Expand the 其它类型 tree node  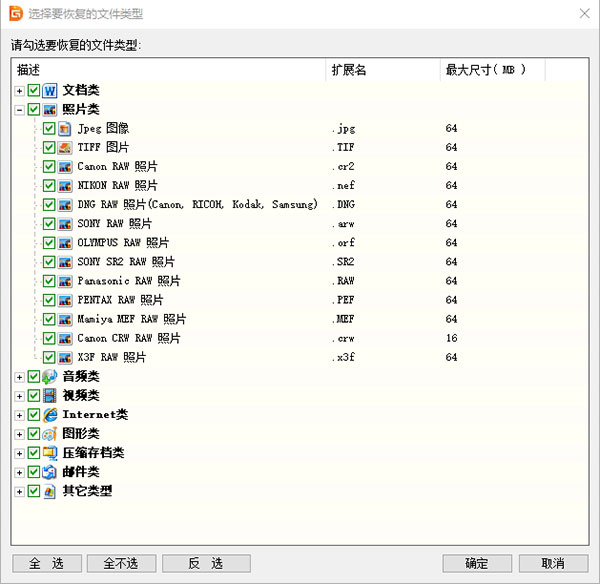coord(19,492)
